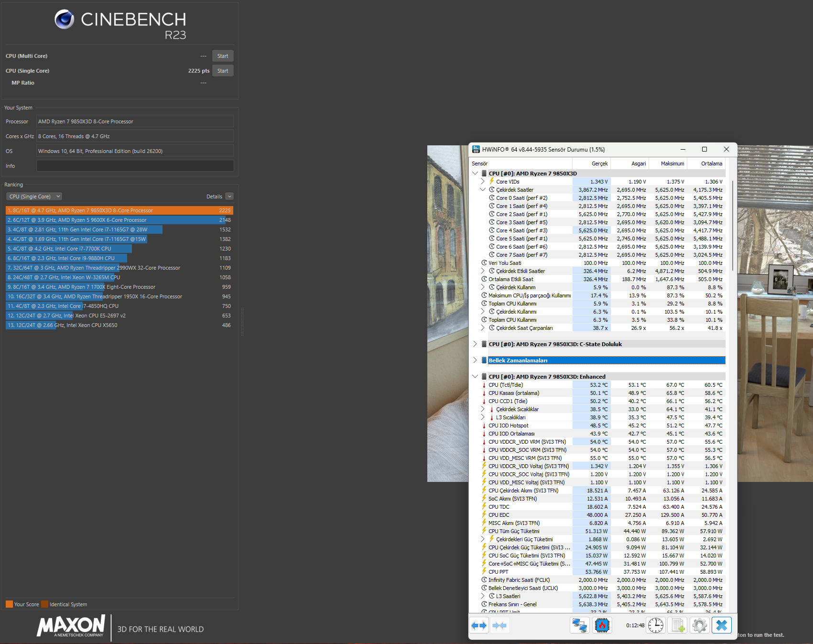The image size is (813, 644).
Task: Click the clock icon beside Ortalama Etkili Saat
Action: coord(484,279)
